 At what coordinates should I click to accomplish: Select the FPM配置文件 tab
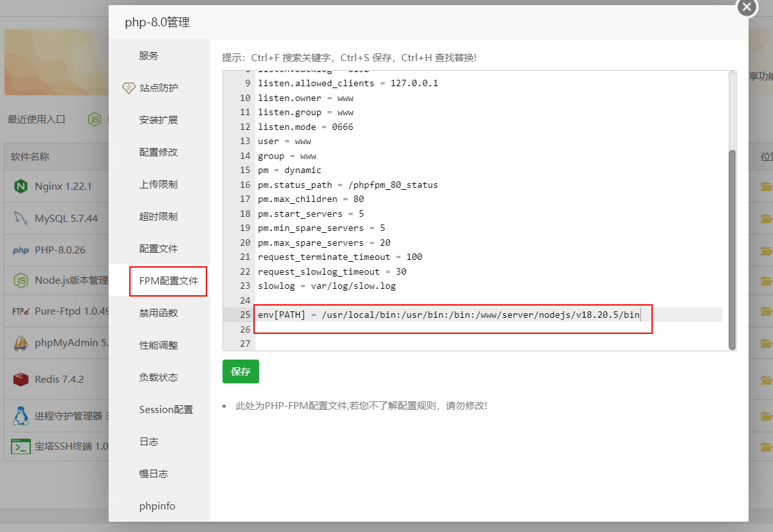168,281
